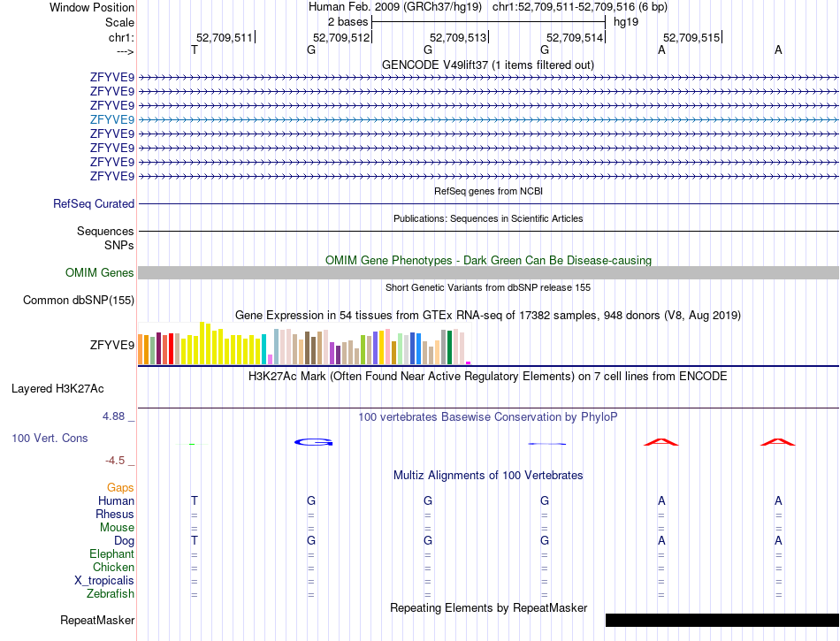
Task: Select the OMIM Genes track label
Action: (100, 272)
